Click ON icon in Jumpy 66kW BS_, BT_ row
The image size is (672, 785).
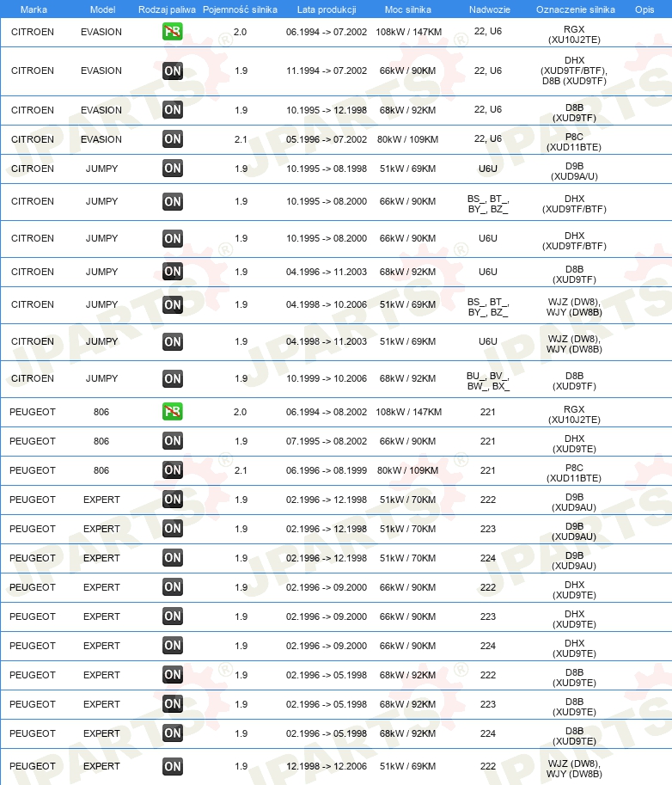[172, 201]
